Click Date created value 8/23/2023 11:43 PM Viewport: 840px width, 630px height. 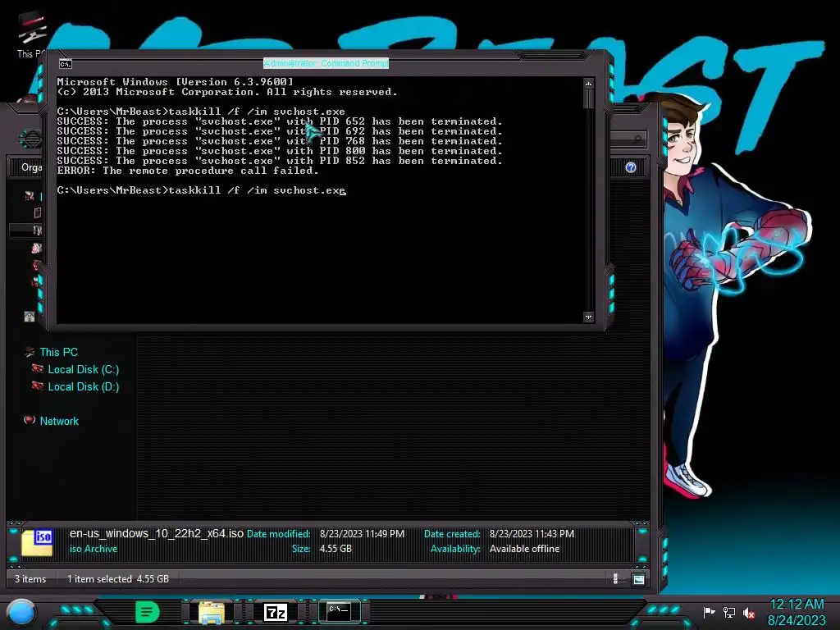pos(532,533)
